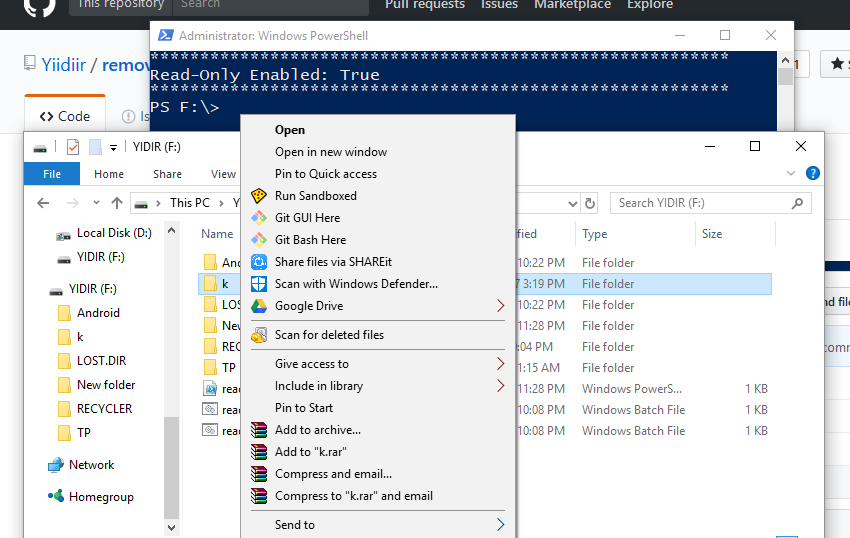Open Pull requests link on GitHub
The height and width of the screenshot is (538, 850).
tap(425, 5)
